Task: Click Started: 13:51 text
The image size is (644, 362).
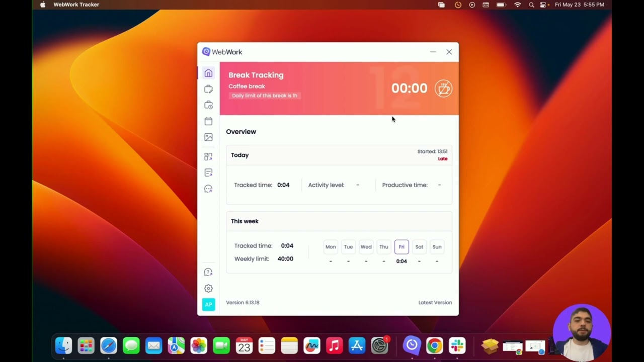Action: (x=432, y=151)
